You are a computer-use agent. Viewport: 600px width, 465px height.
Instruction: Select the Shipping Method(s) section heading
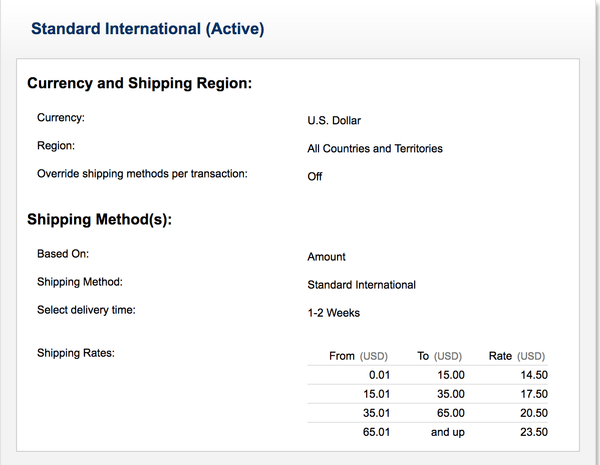click(x=99, y=220)
